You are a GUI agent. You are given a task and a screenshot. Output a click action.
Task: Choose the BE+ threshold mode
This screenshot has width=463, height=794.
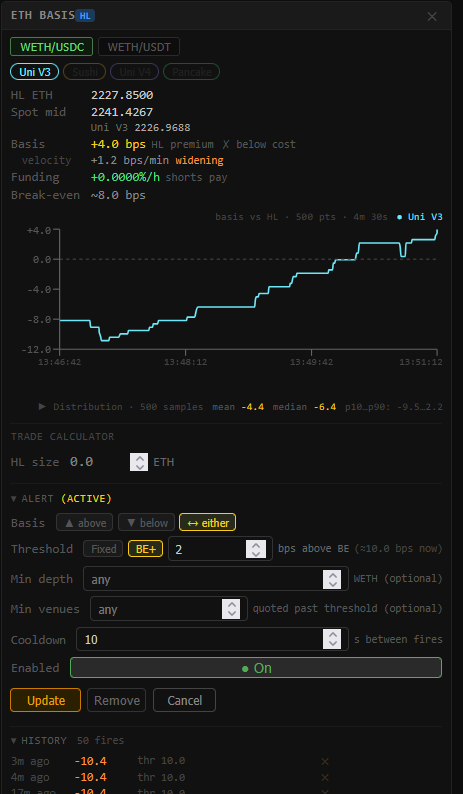pos(145,549)
